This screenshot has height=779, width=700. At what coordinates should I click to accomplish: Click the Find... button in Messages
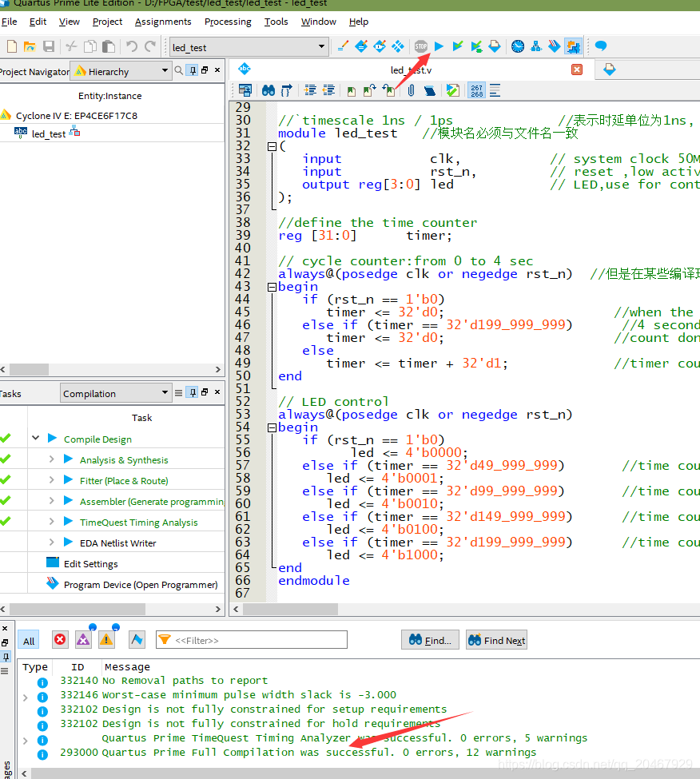[x=430, y=640]
